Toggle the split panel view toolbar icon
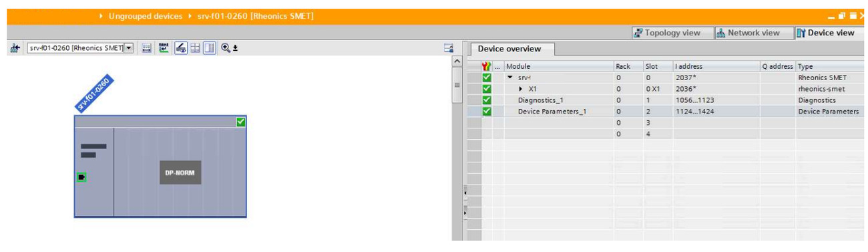868x252 pixels. (210, 48)
